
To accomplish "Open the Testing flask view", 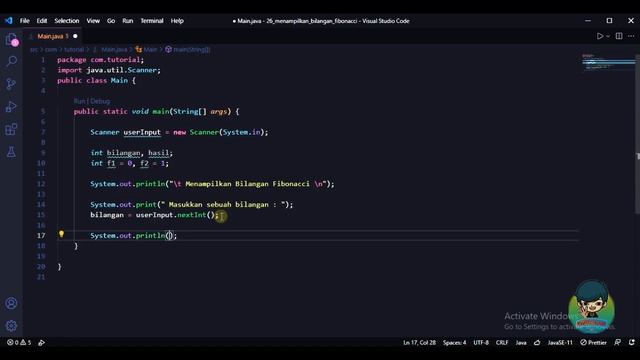I will coord(11,152).
